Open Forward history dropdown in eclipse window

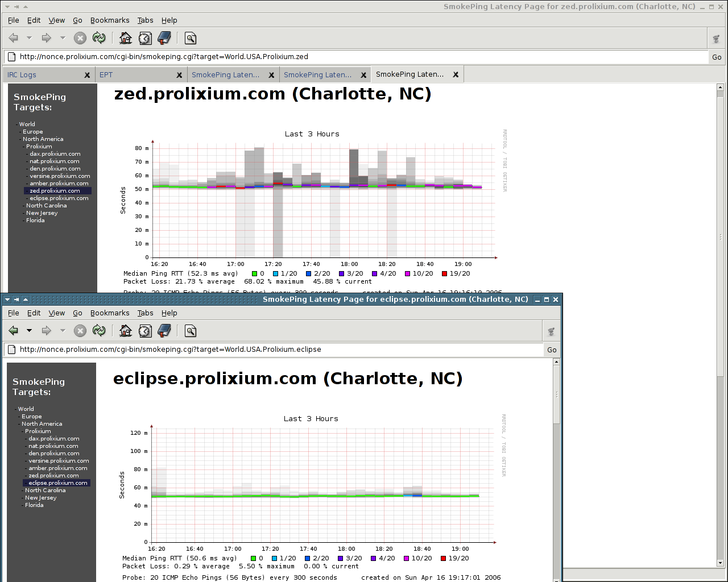point(63,331)
